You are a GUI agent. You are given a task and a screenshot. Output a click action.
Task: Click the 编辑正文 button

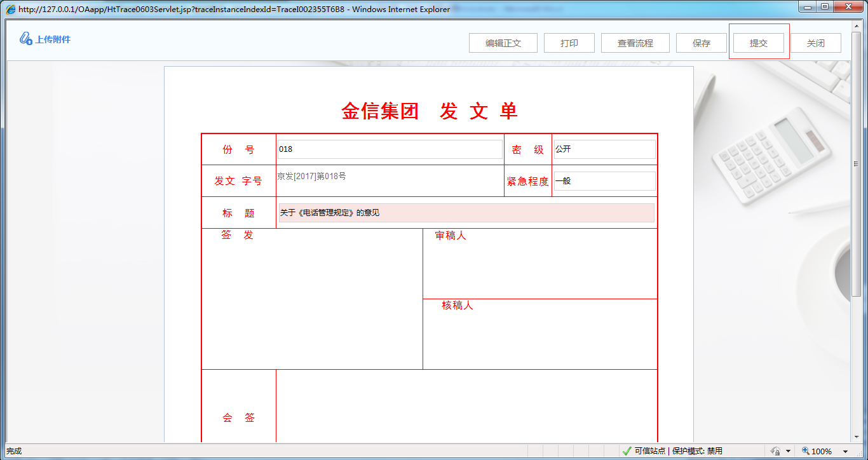click(x=503, y=43)
